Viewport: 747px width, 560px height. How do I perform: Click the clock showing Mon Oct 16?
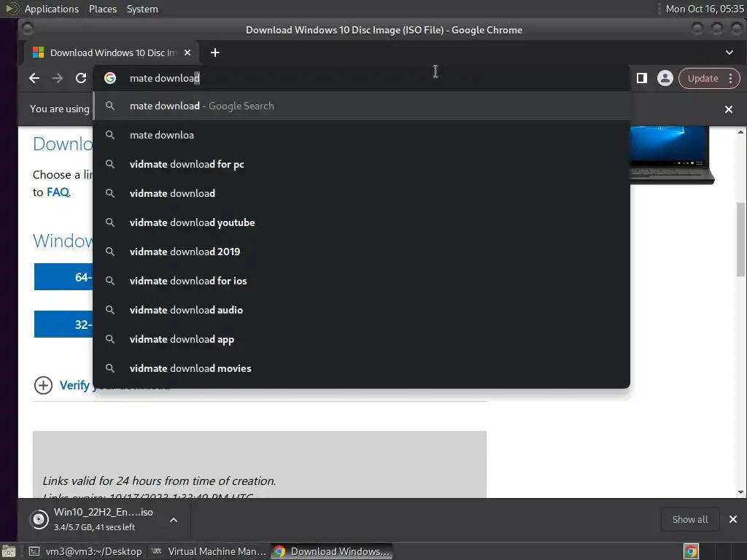[705, 9]
